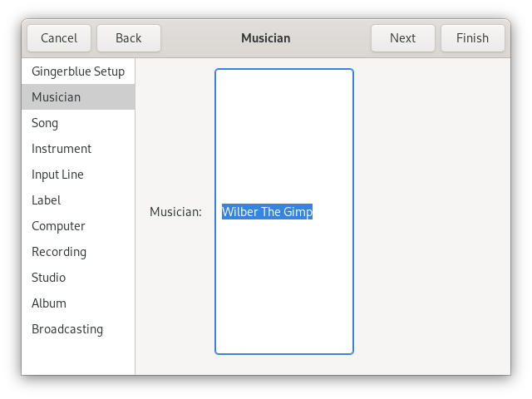Jump to the Label page
532x399 pixels.
[x=46, y=200]
